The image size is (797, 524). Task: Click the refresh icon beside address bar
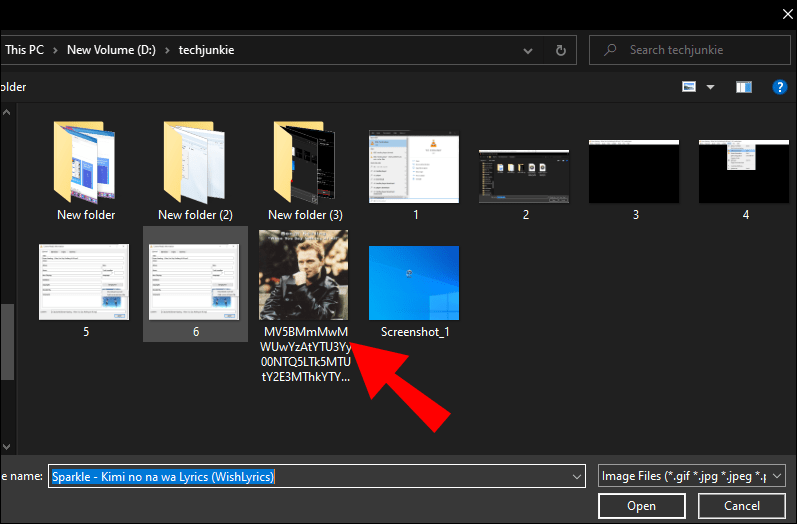[x=561, y=50]
